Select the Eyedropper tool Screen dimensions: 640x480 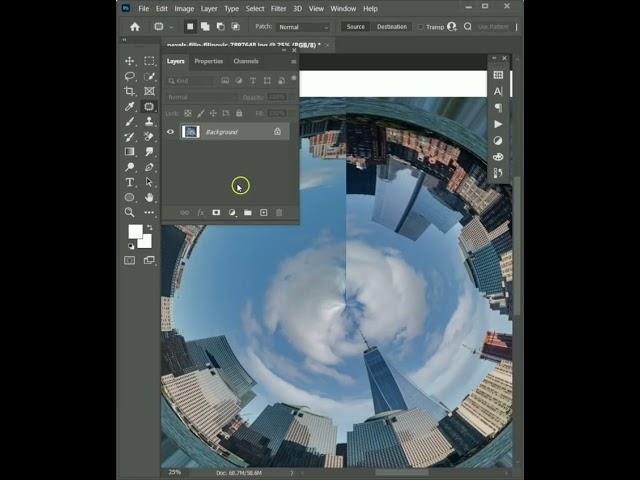129,107
